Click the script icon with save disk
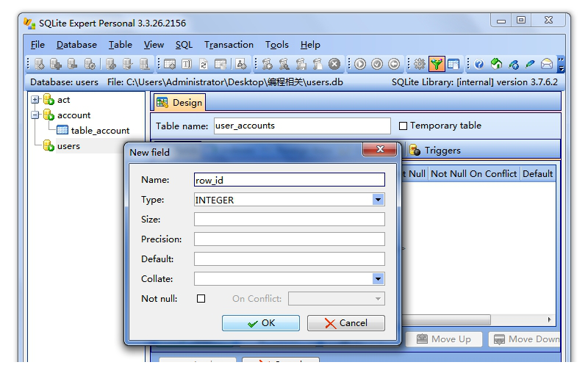 301,65
